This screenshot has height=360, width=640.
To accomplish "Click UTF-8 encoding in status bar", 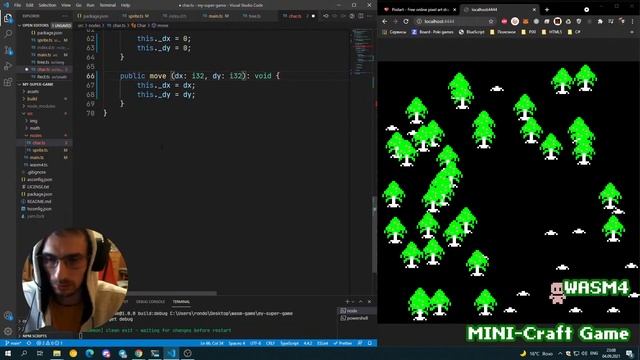I will pos(256,343).
